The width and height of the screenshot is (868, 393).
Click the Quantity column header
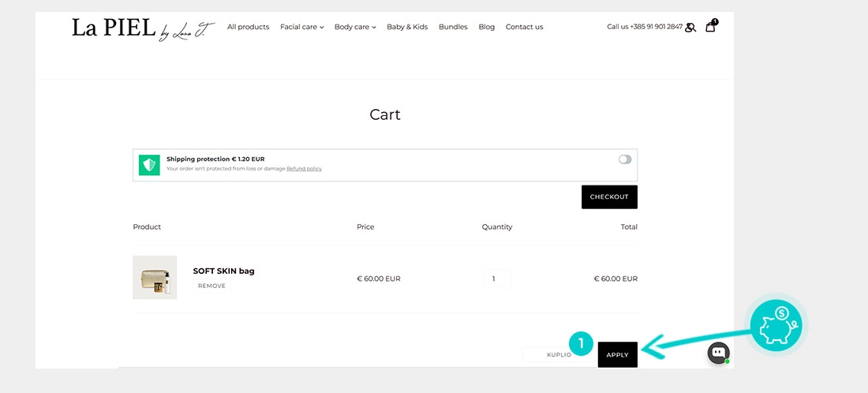coord(496,227)
